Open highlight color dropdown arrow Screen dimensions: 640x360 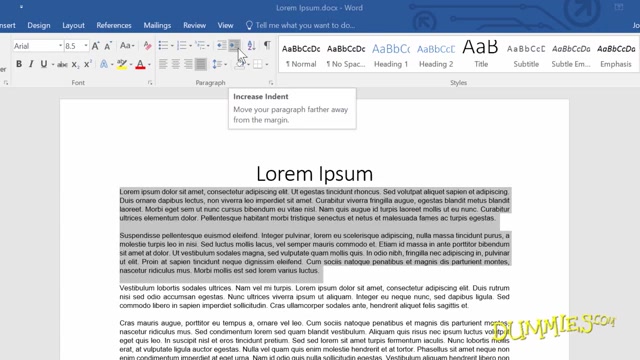[131, 64]
